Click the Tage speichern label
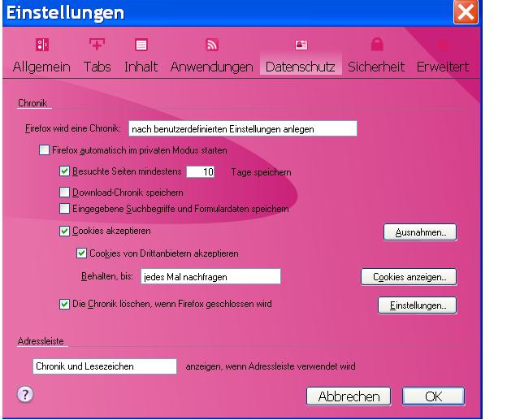This screenshot has width=520, height=420. [262, 172]
